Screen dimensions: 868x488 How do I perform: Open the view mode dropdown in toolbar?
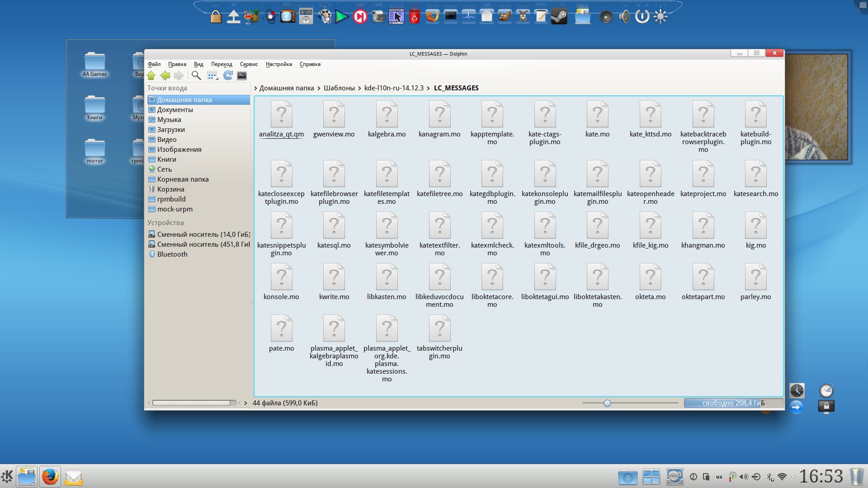click(x=212, y=75)
